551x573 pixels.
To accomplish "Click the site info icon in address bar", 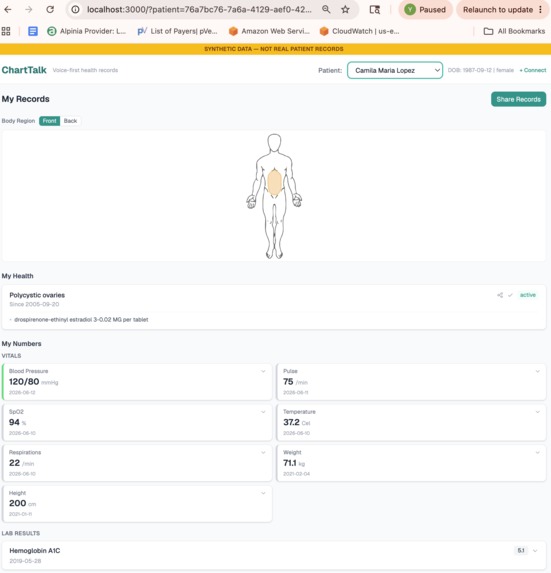I will (75, 10).
